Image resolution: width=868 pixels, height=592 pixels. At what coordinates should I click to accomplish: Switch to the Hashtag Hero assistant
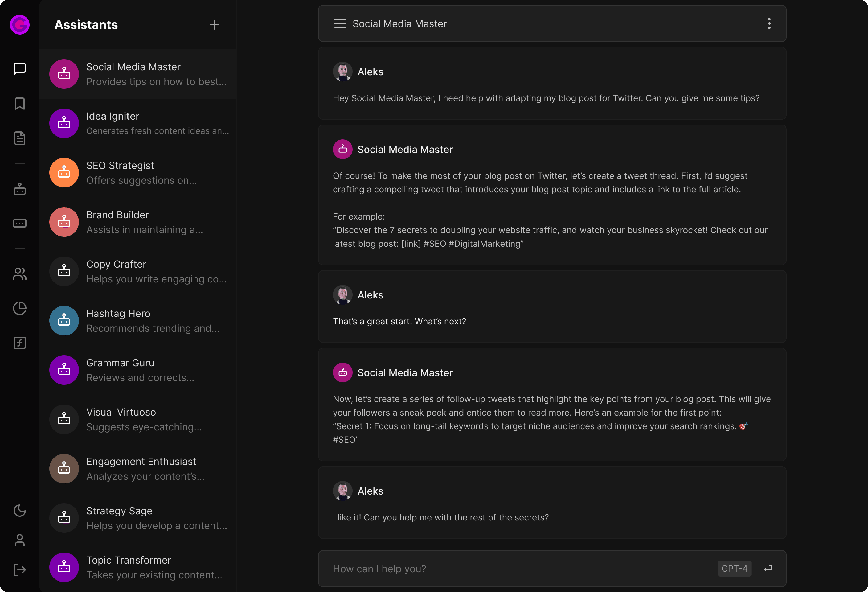pyautogui.click(x=138, y=320)
